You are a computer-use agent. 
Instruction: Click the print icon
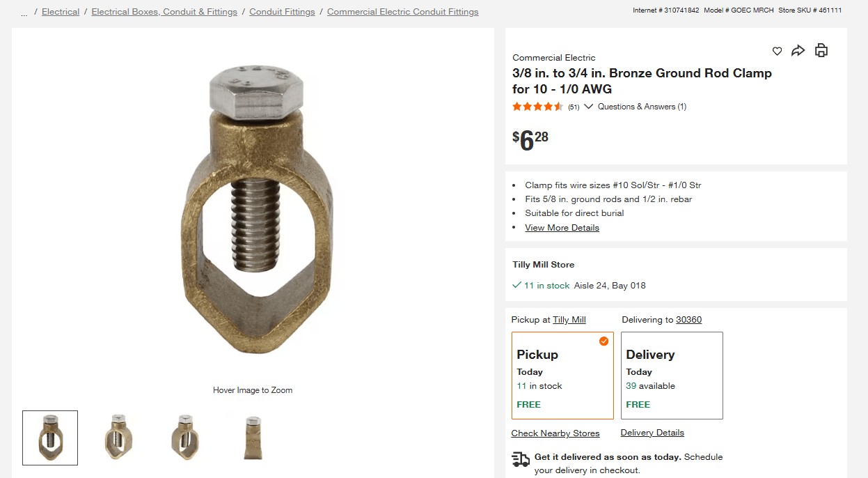[821, 50]
